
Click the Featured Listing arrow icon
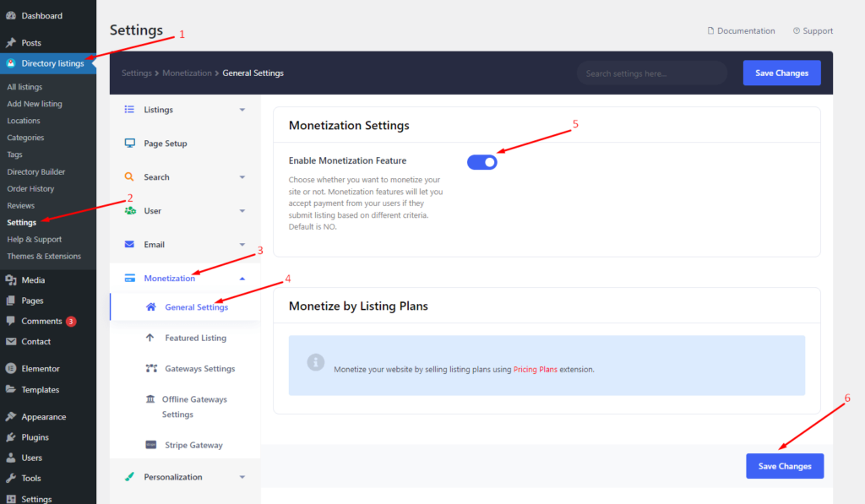click(x=150, y=338)
